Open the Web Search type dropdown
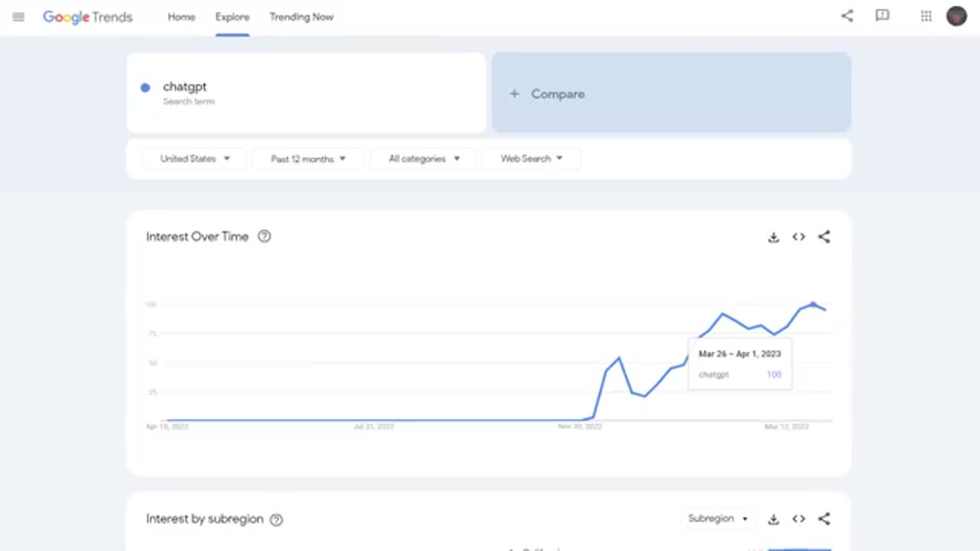This screenshot has height=551, width=980. pyautogui.click(x=531, y=158)
